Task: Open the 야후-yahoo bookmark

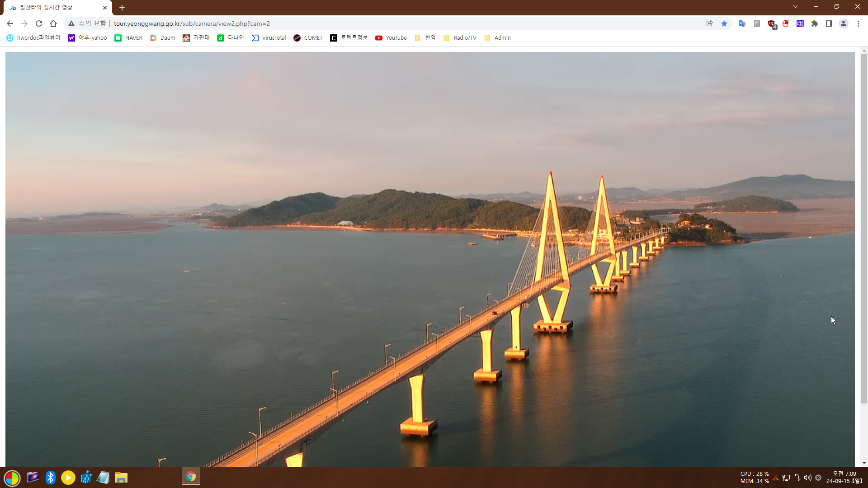Action: [88, 38]
